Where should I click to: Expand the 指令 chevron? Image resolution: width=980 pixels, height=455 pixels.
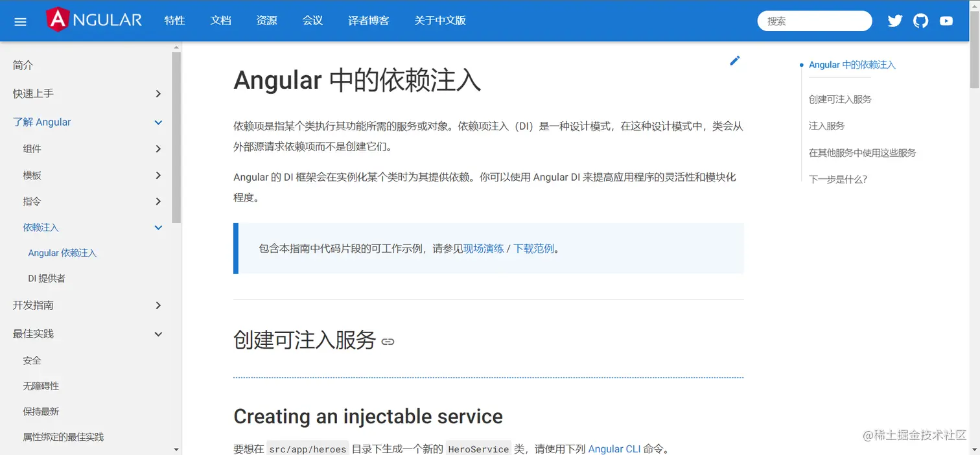(x=158, y=202)
